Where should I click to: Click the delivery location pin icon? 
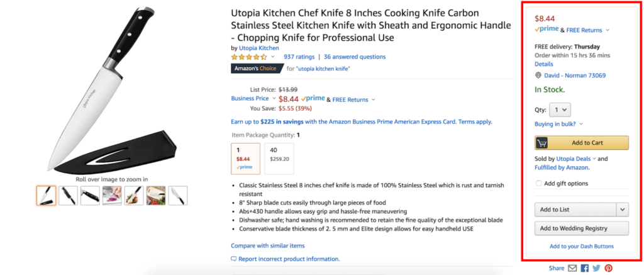[538, 76]
